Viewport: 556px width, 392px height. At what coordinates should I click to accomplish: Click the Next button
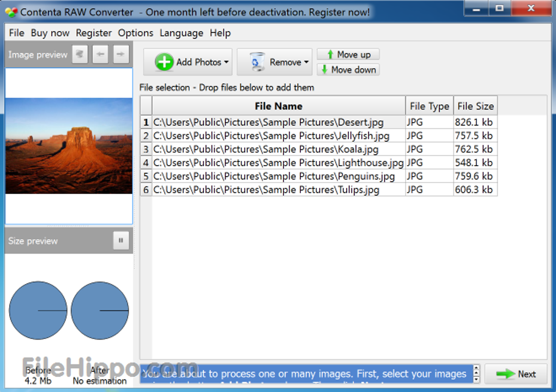(516, 374)
